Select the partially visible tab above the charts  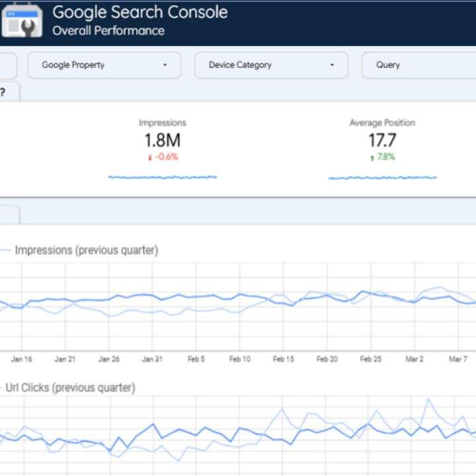tap(10, 215)
